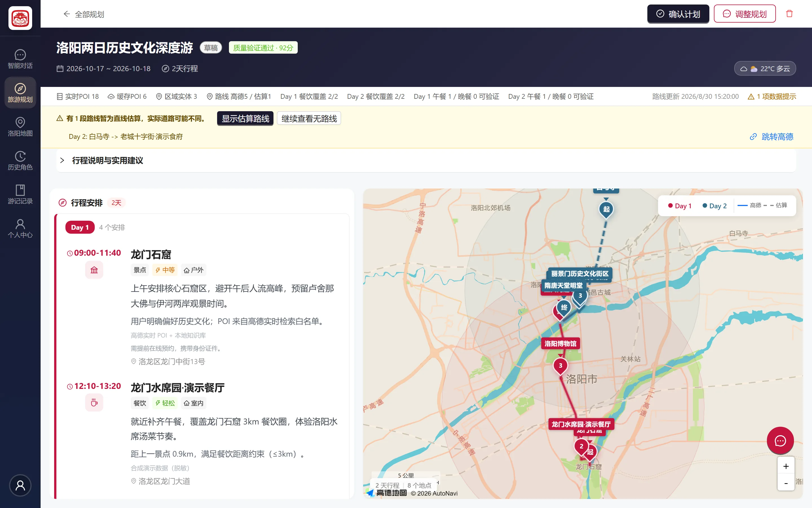This screenshot has height=508, width=812.
Task: Select 旅游规划 sidebar item
Action: coord(20,93)
